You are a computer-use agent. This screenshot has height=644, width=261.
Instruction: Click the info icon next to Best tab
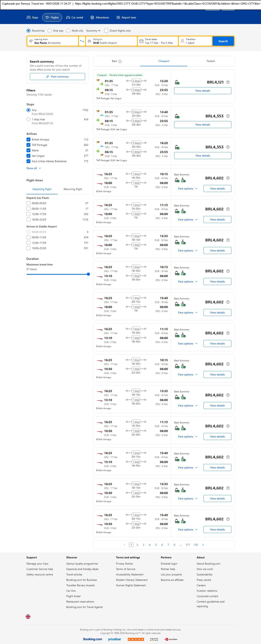click(x=120, y=61)
